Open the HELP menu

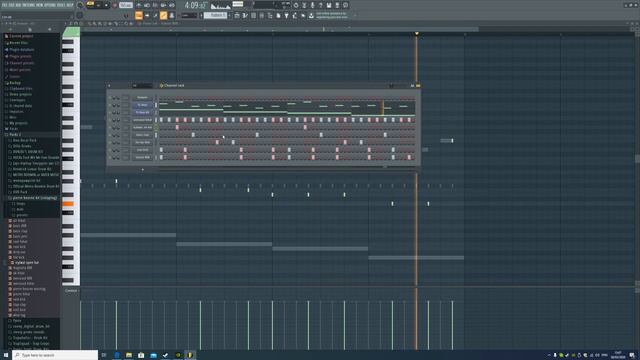[x=71, y=5]
